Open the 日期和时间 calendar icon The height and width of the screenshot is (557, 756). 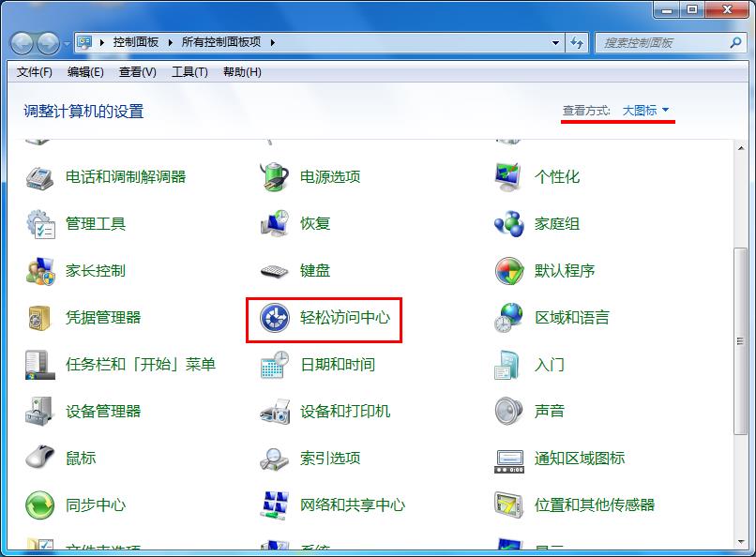point(274,365)
